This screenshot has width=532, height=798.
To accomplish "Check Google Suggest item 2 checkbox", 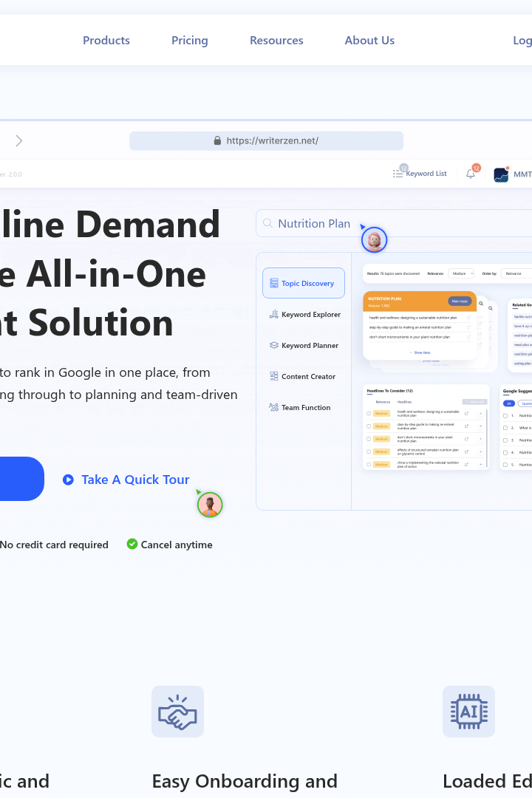I will click(x=505, y=428).
